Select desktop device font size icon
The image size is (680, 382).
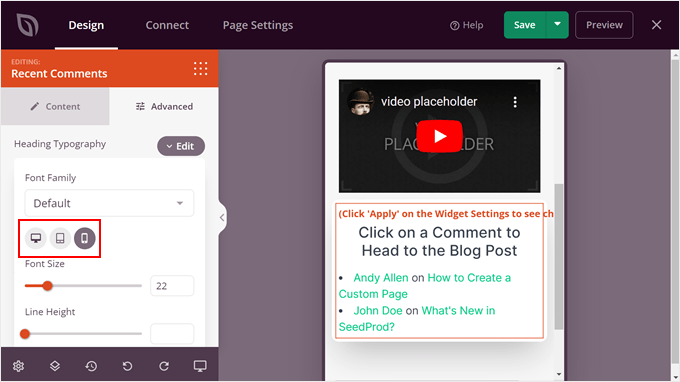pos(36,238)
